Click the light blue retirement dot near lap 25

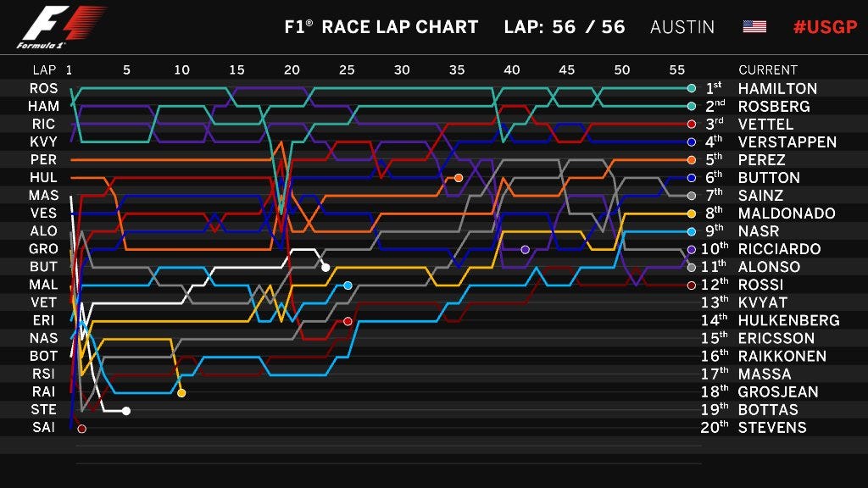pyautogui.click(x=348, y=286)
